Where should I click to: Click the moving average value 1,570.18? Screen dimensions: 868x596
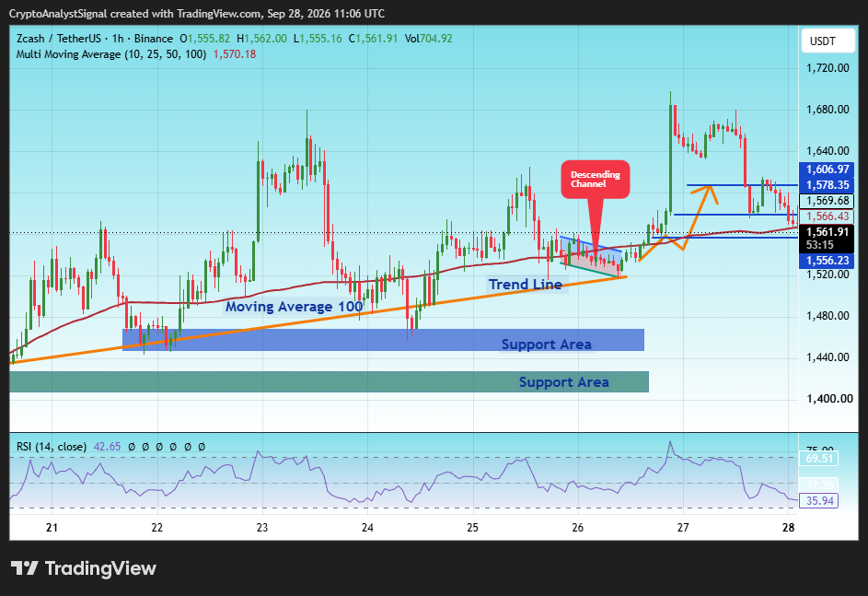235,54
